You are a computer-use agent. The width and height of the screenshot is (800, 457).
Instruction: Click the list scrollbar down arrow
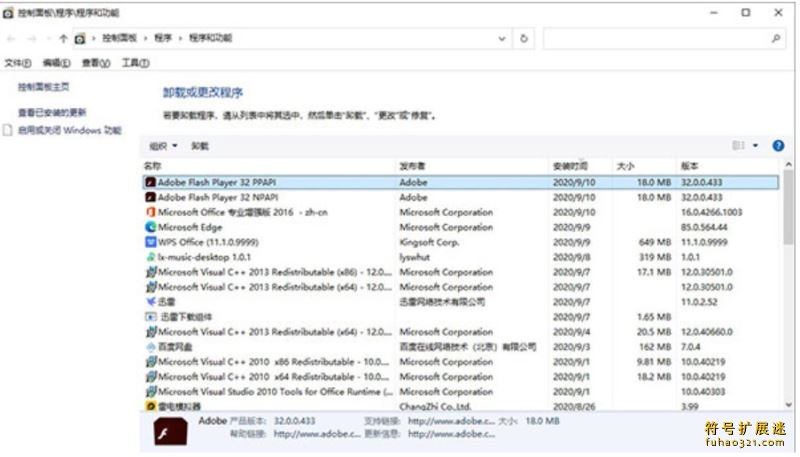[x=789, y=404]
